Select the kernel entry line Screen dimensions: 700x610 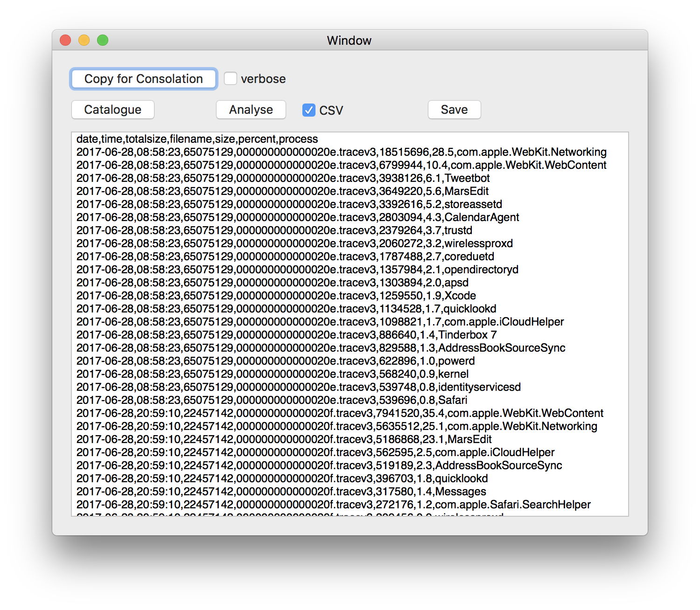[271, 374]
